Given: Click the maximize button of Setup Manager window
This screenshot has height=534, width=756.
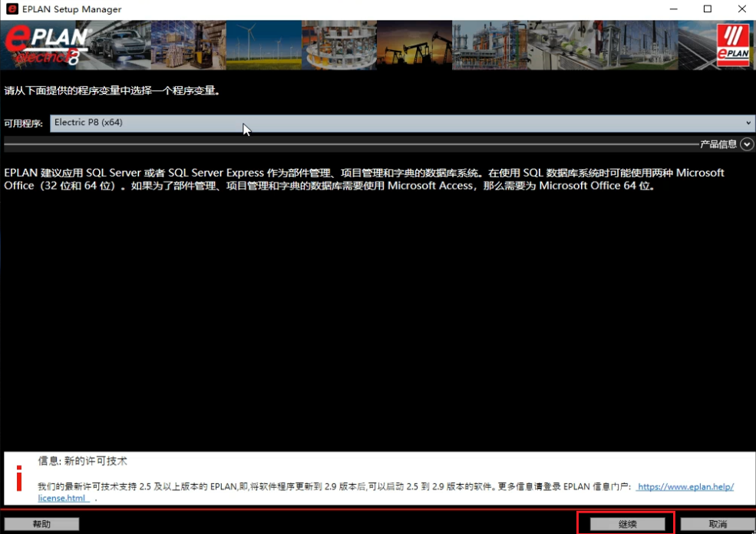Looking at the screenshot, I should pos(708,8).
